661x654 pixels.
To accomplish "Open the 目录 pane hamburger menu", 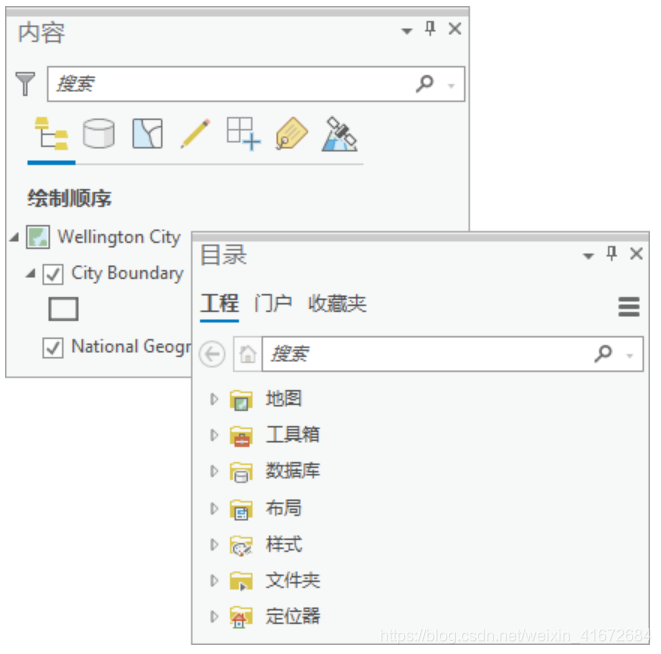I will (x=629, y=307).
